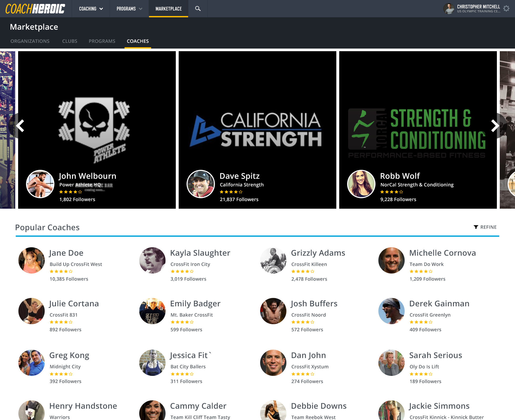This screenshot has width=515, height=420.
Task: Go to the previous carousel slide
Action: point(20,126)
